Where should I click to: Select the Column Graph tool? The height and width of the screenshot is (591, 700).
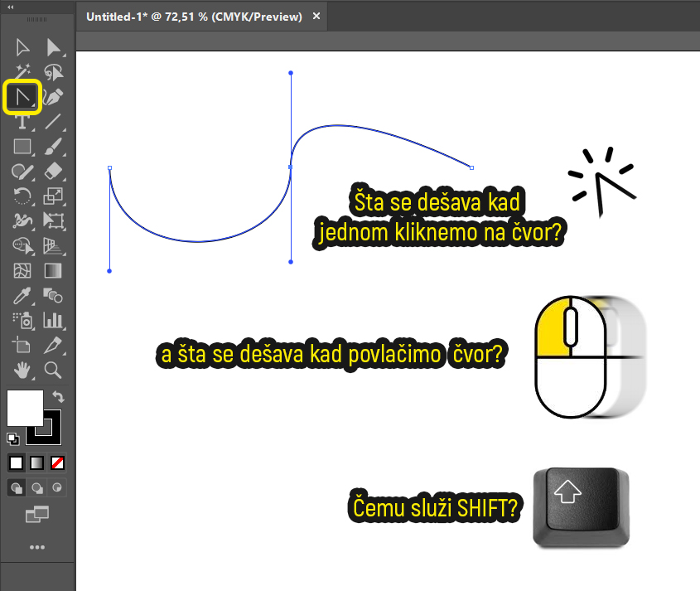click(53, 320)
